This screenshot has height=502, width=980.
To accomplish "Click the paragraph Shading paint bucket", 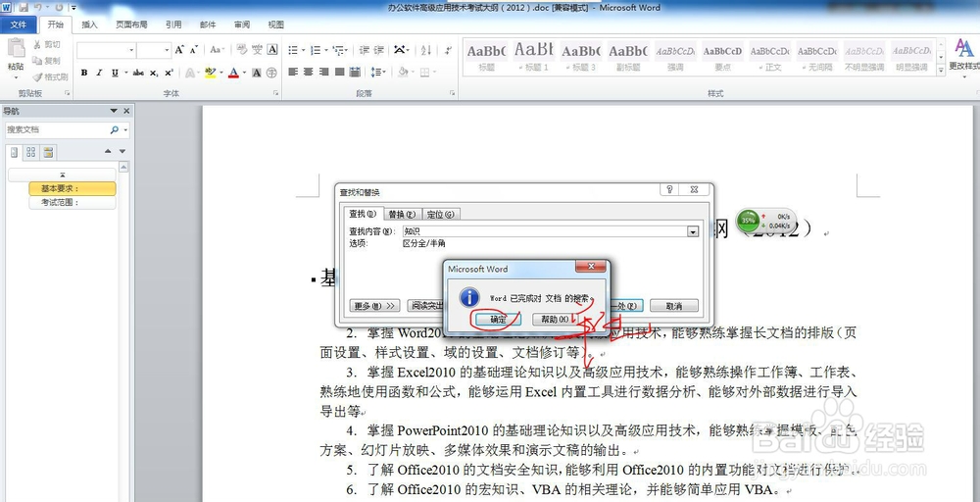I will pos(403,72).
